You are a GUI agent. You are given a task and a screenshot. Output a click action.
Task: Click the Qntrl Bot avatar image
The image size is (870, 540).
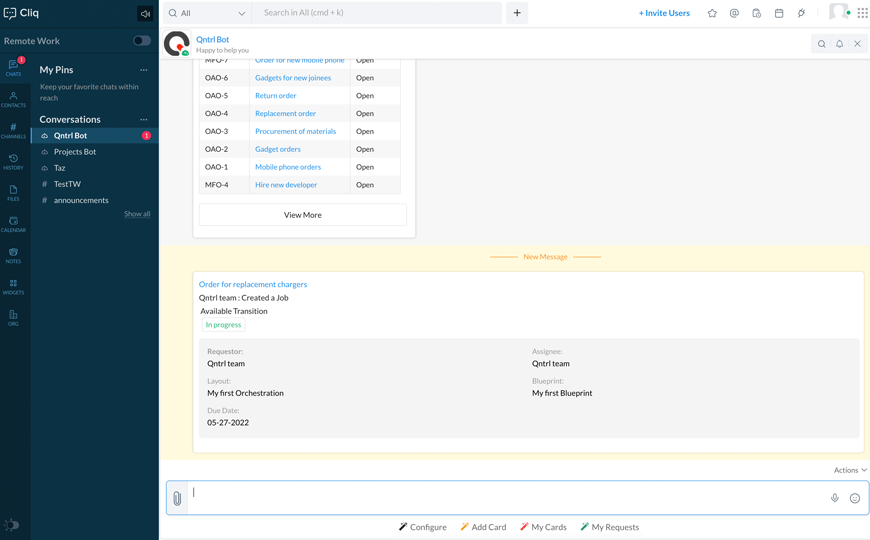(177, 44)
